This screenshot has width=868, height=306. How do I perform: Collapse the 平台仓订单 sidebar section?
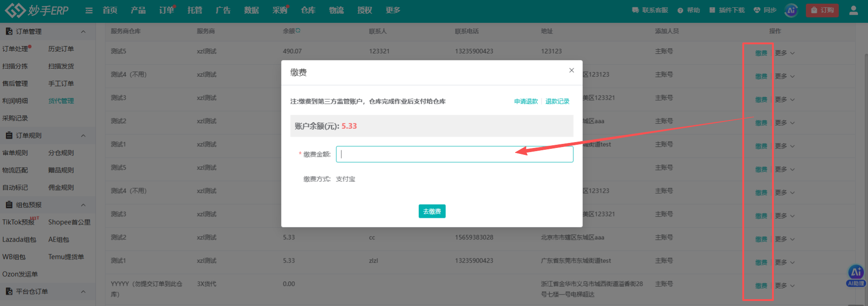coord(83,291)
